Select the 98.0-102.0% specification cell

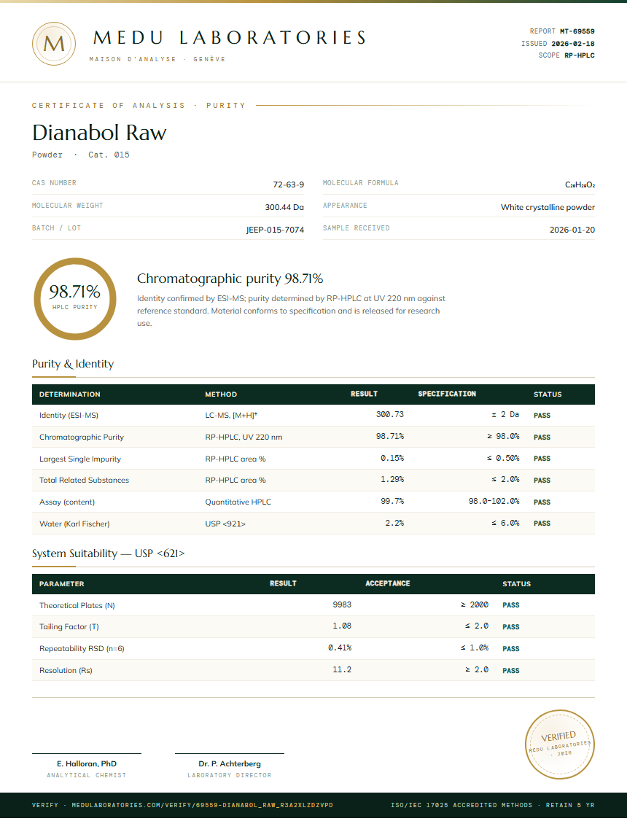point(494,501)
